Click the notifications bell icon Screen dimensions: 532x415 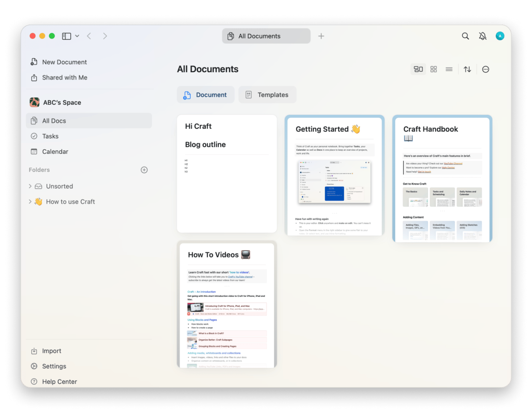[483, 36]
